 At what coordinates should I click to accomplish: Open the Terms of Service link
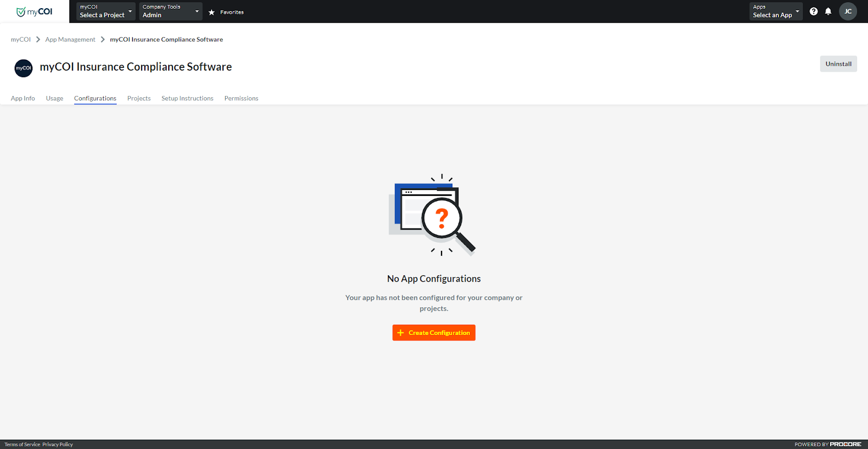tap(22, 445)
